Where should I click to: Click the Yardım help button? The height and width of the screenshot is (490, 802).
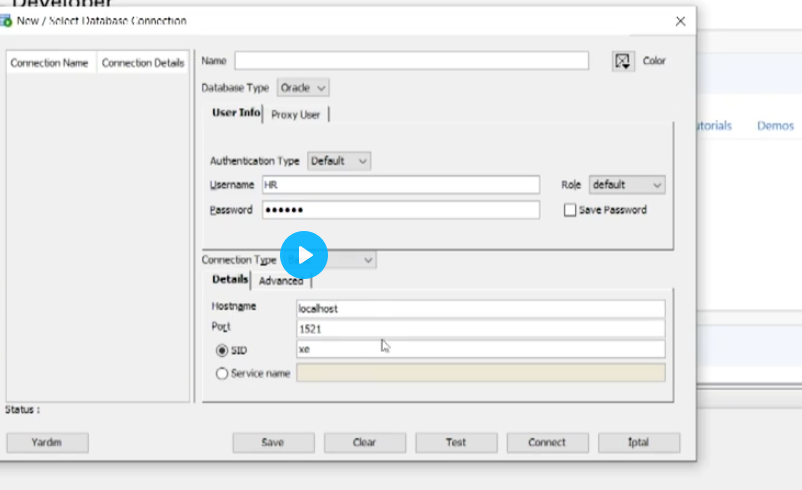(x=47, y=442)
